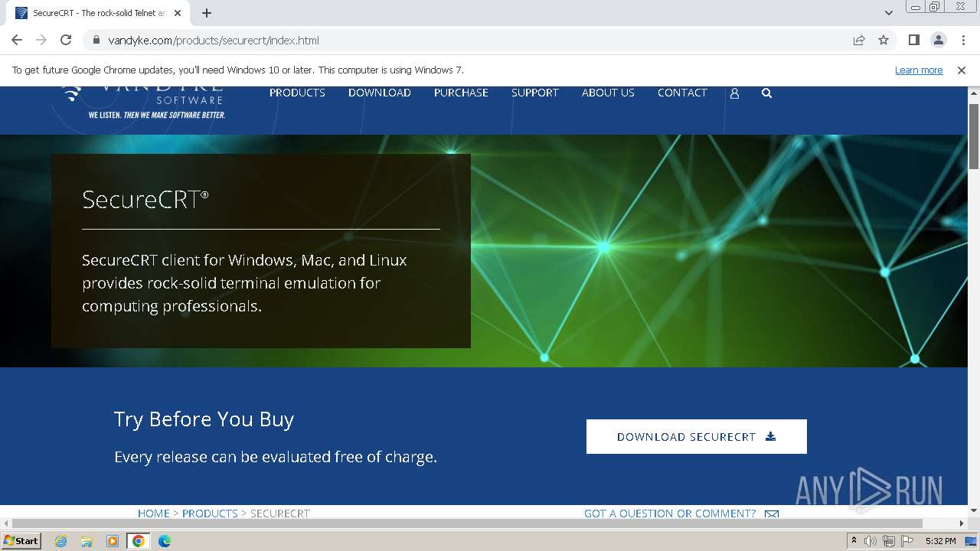Click the envelope mail icon

coord(771,514)
